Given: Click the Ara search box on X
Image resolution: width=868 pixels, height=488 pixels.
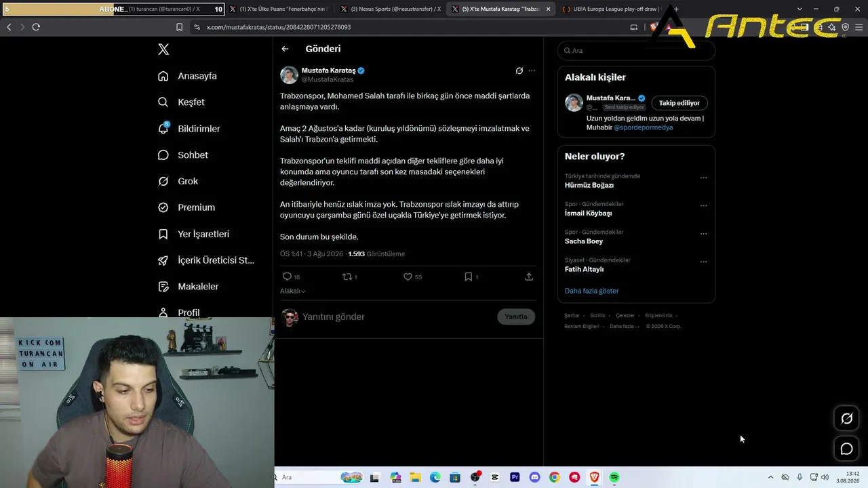Looking at the screenshot, I should [636, 50].
